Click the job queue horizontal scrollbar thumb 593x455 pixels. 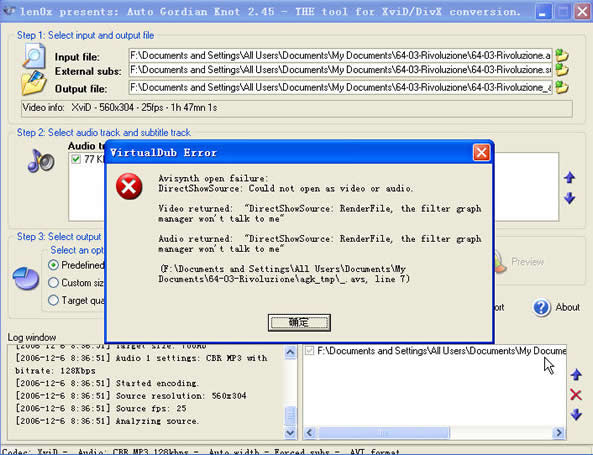tap(383, 432)
